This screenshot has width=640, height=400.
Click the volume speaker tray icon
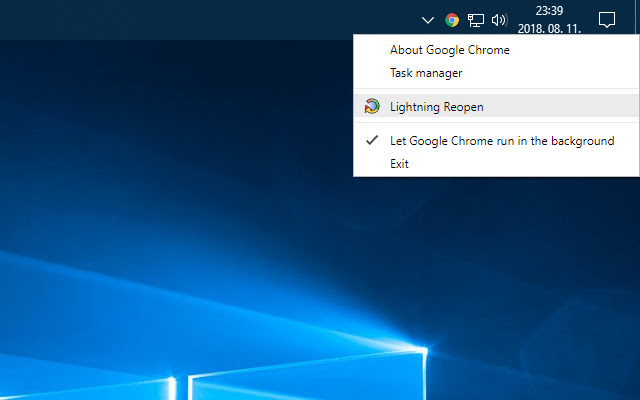[x=499, y=20]
